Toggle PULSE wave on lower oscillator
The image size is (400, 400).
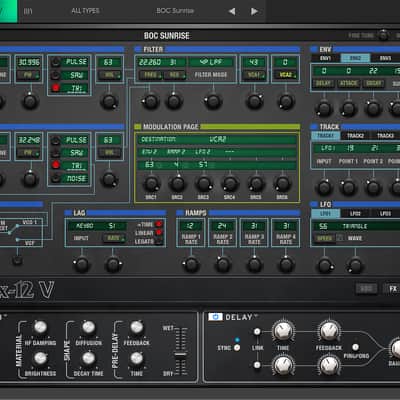(56, 140)
